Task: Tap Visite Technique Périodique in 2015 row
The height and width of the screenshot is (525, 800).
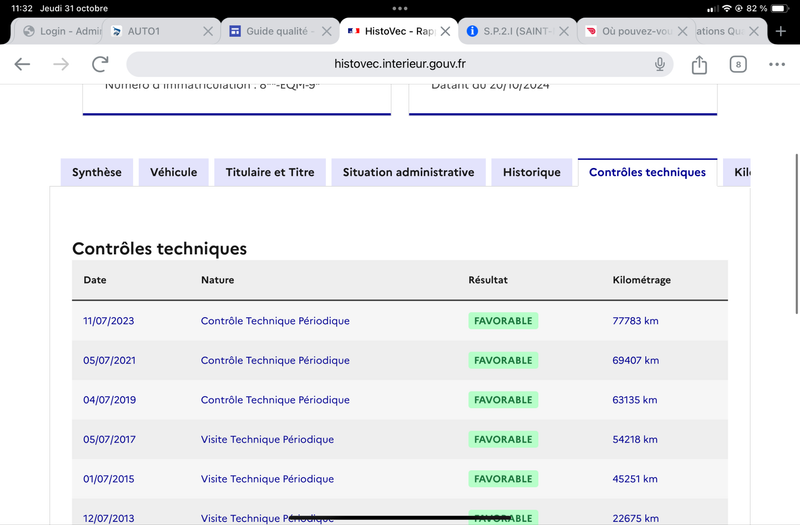Action: click(x=267, y=479)
